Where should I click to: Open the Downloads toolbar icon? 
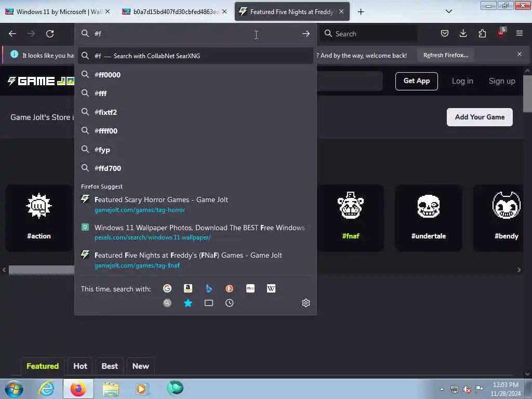tap(463, 33)
